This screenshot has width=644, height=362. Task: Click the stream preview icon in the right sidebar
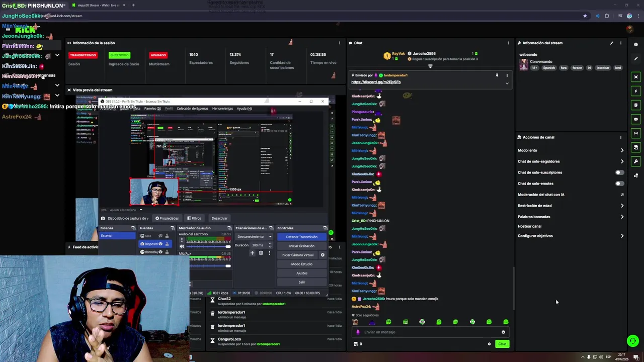(636, 77)
